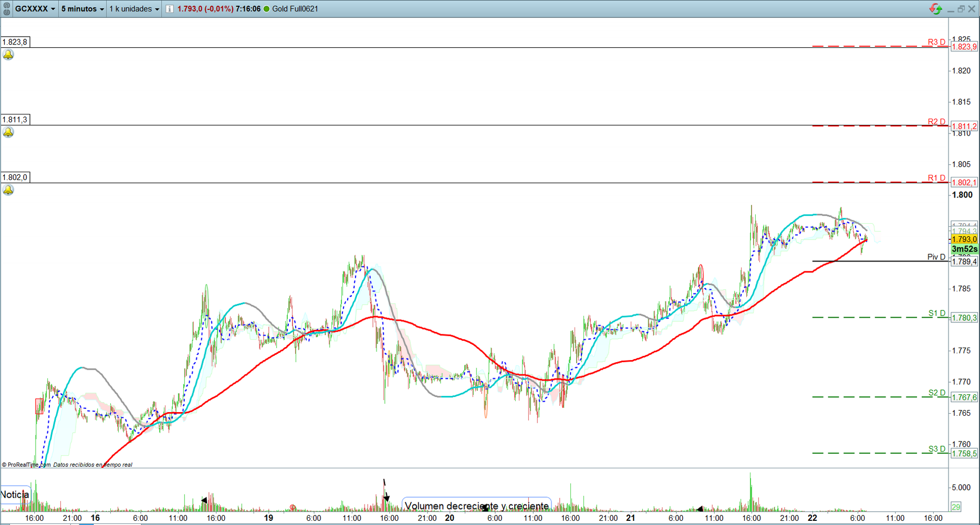Click the 7:16:06 clock time

click(248, 9)
